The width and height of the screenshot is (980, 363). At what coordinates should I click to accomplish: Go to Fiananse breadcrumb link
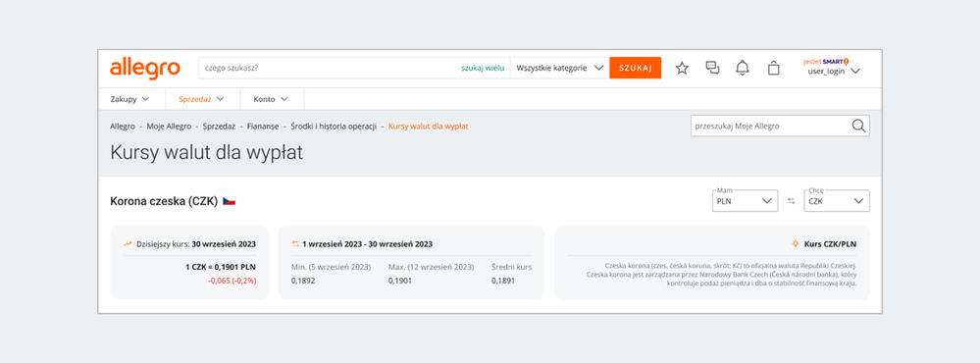click(263, 127)
